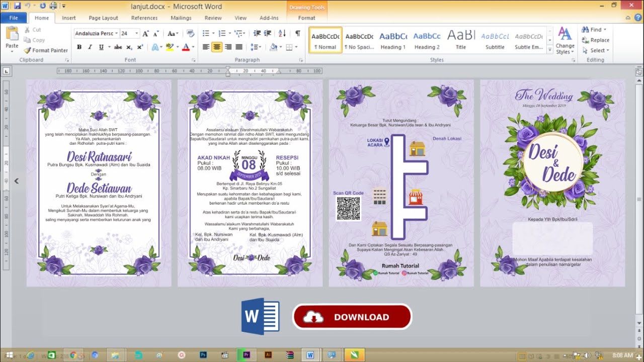Open the font size dropdown

pyautogui.click(x=137, y=34)
